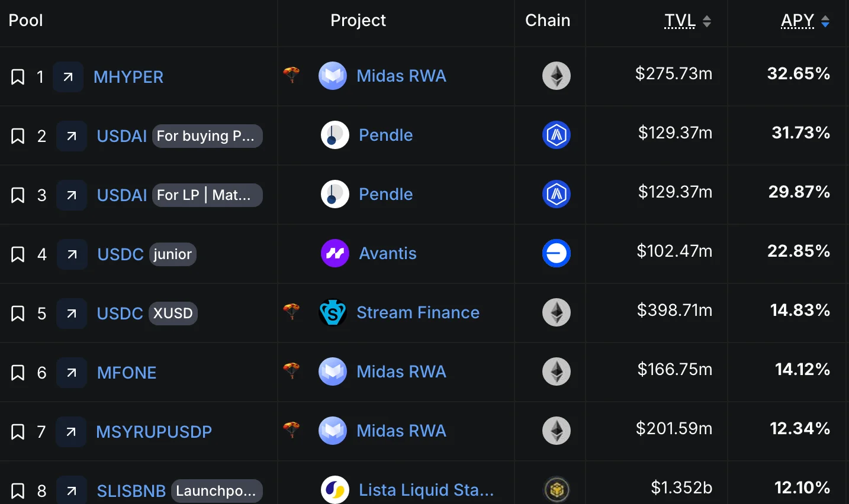Click the Project column header
Viewport: 849px width, 504px height.
[358, 21]
